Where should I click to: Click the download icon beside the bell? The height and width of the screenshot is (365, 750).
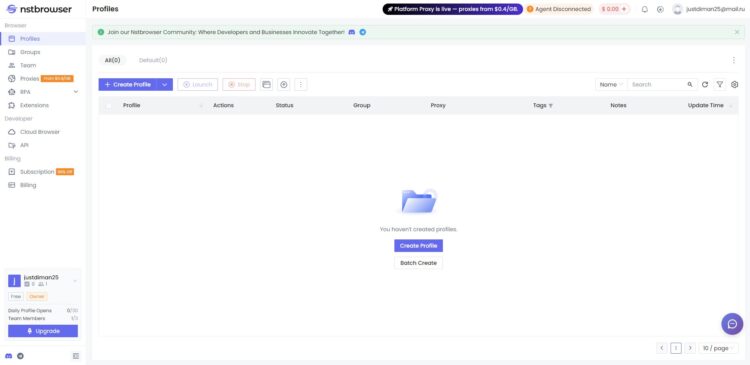(660, 9)
